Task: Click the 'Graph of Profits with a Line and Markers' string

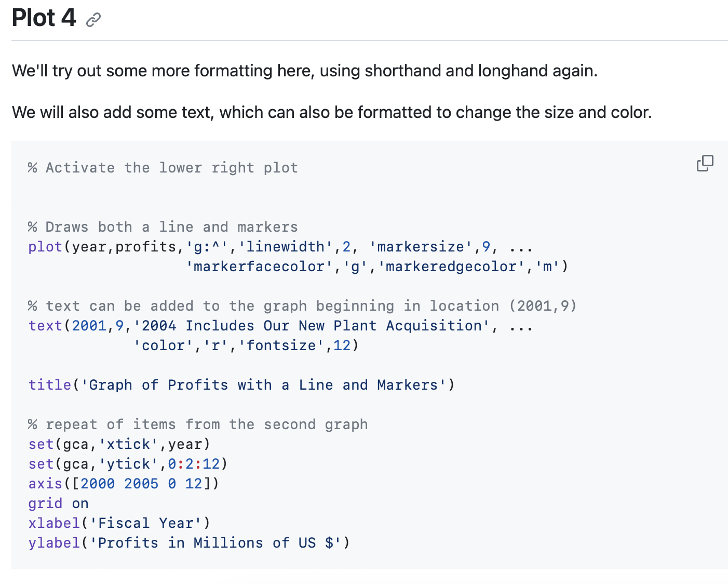Action: point(263,385)
